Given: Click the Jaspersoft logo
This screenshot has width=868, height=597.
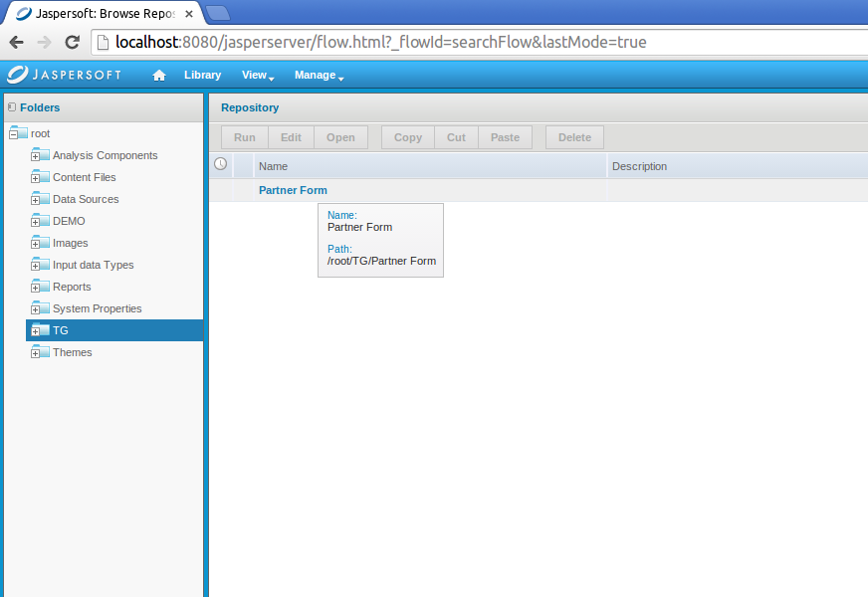Looking at the screenshot, I should click(64, 74).
